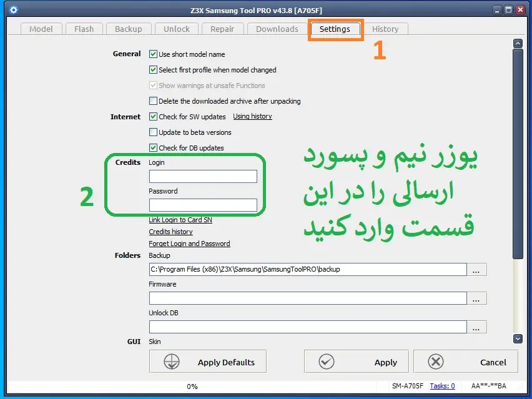The height and width of the screenshot is (399, 532).
Task: Click SM-A705F model in status bar
Action: (x=408, y=386)
